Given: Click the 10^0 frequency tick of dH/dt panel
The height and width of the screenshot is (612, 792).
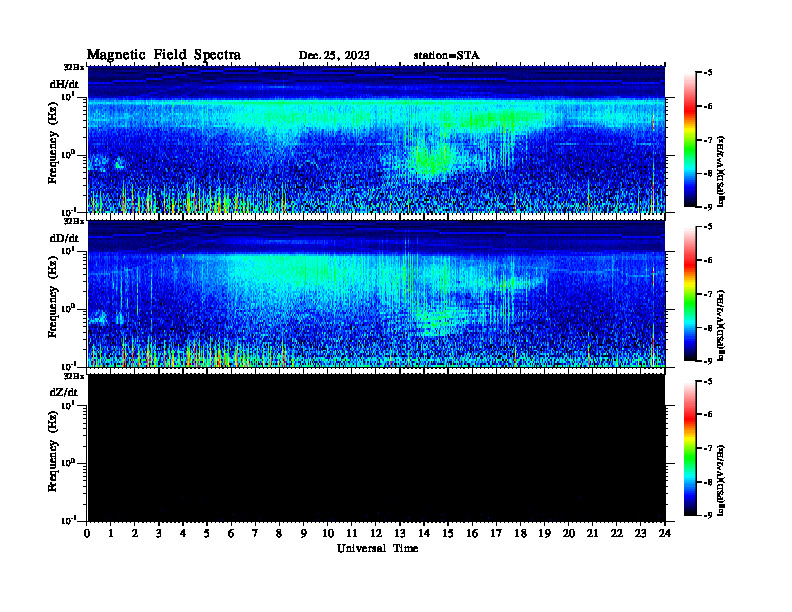Looking at the screenshot, I should coord(69,155).
